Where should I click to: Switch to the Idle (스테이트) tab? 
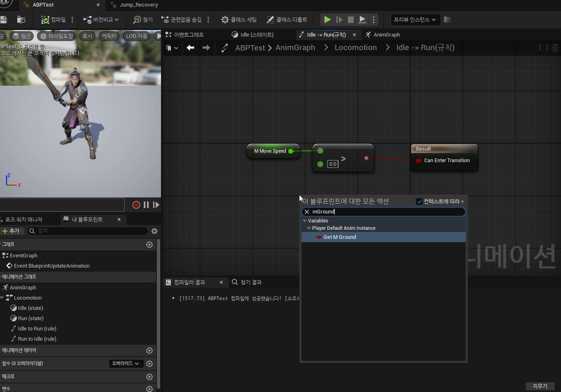click(x=253, y=35)
